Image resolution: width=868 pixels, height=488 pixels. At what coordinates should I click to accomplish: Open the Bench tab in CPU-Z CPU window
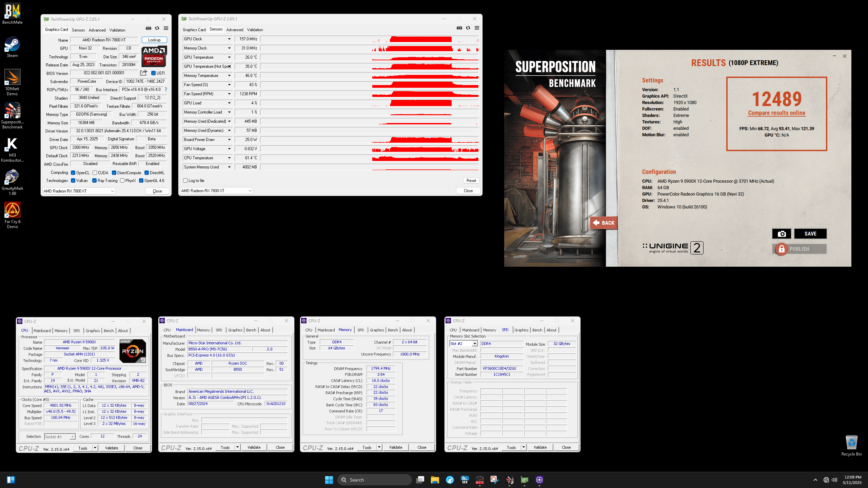pyautogui.click(x=108, y=331)
